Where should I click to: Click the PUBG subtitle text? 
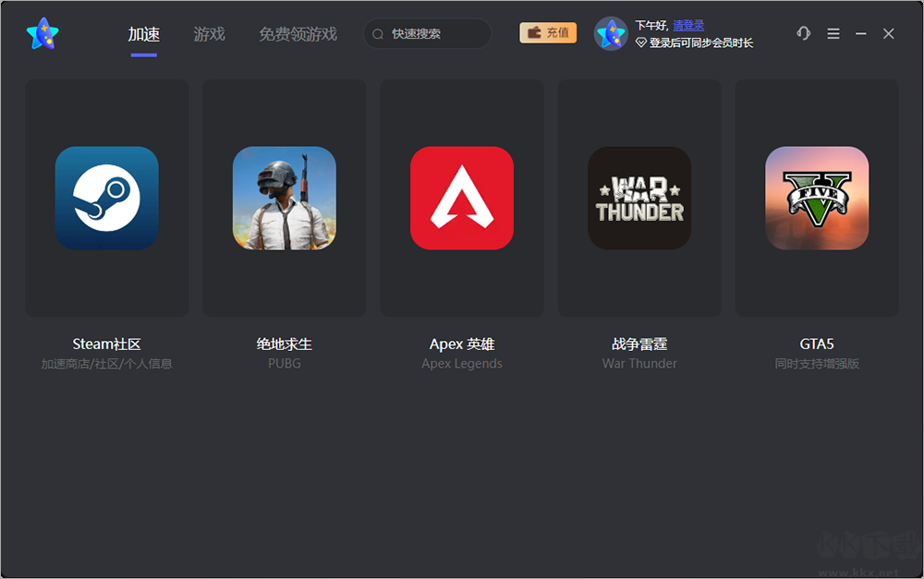coord(284,364)
